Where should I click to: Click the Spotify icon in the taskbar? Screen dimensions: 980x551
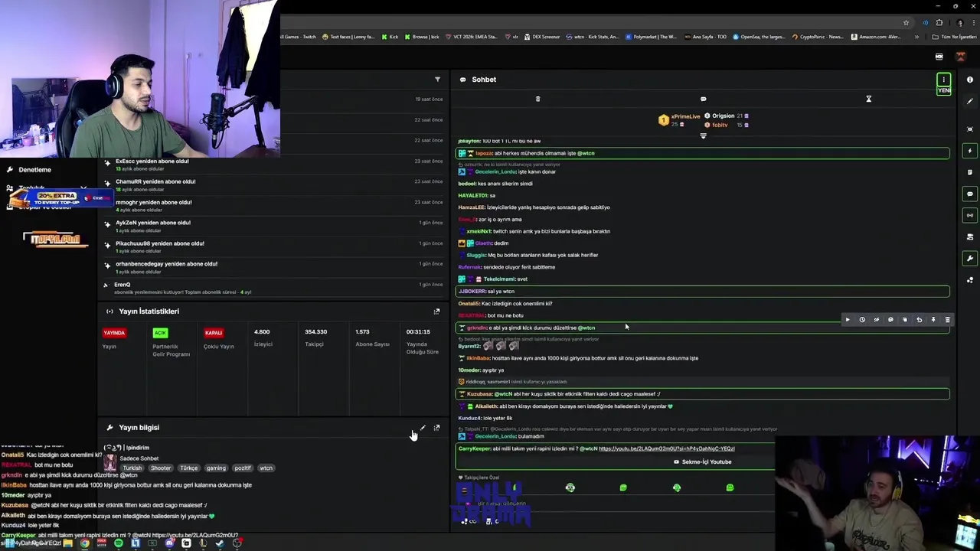click(119, 543)
